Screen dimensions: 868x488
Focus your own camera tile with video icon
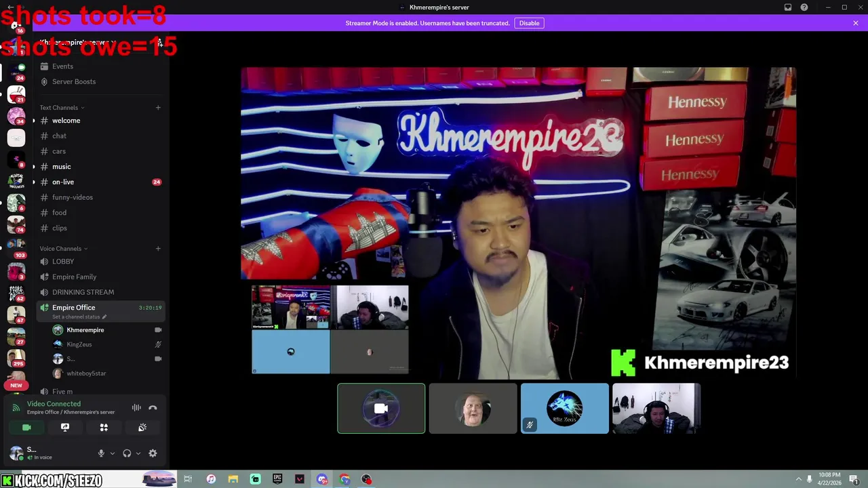coord(381,408)
